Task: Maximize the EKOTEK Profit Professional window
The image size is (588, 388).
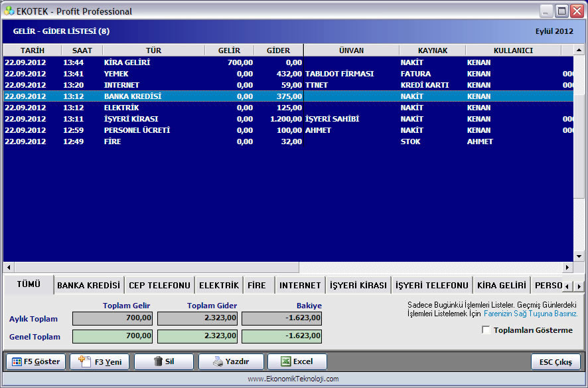Action: (x=561, y=11)
